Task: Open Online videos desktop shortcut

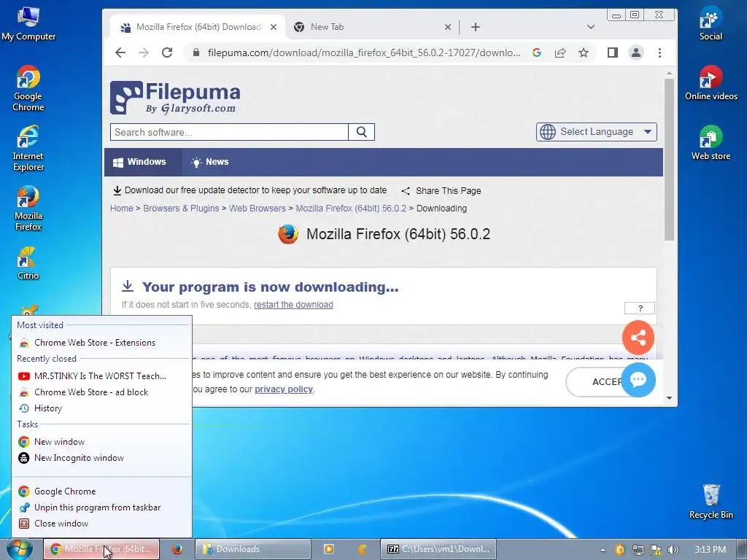Action: [x=711, y=83]
